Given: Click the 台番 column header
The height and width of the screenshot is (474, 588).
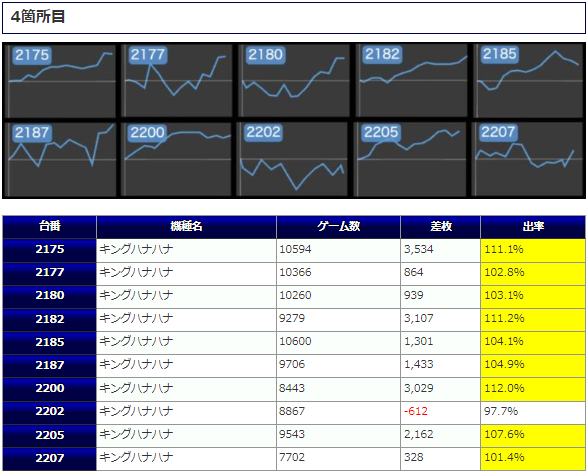Looking at the screenshot, I should 50,227.
